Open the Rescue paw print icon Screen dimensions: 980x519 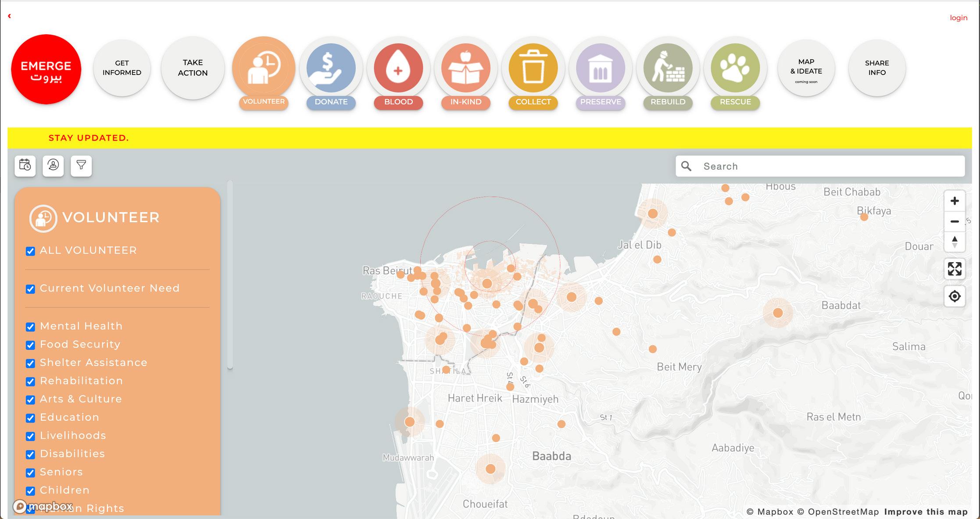click(x=735, y=68)
